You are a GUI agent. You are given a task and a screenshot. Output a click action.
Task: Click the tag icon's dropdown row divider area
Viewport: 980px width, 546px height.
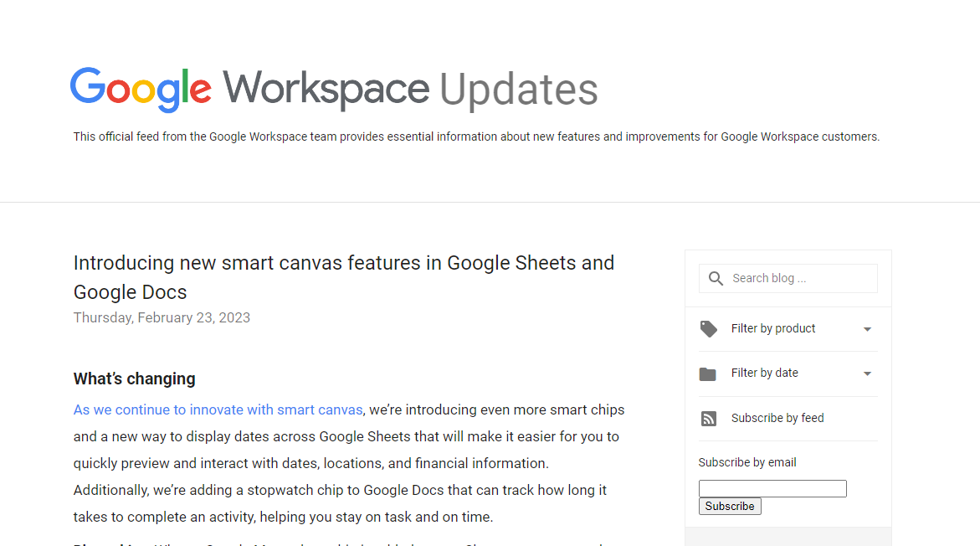788,351
